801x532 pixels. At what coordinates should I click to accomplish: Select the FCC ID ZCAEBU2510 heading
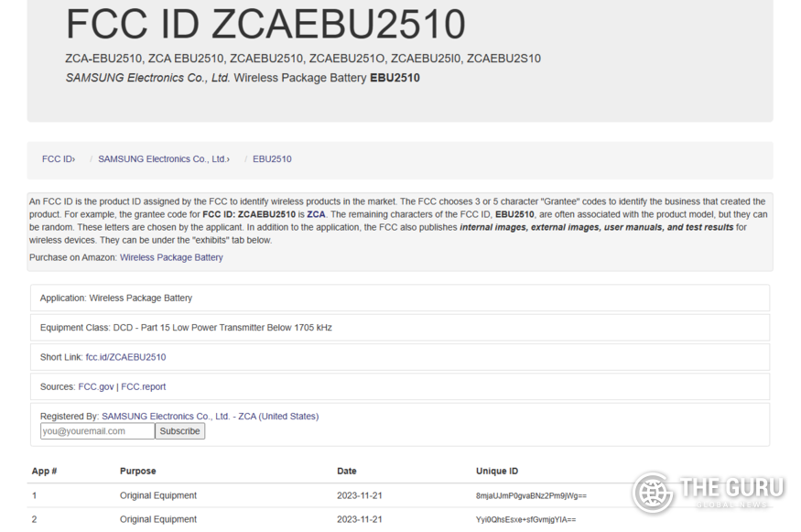coord(265,24)
